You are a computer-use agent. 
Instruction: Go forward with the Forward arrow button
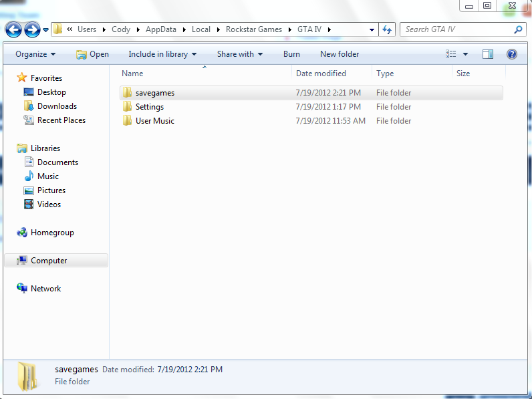(x=32, y=29)
